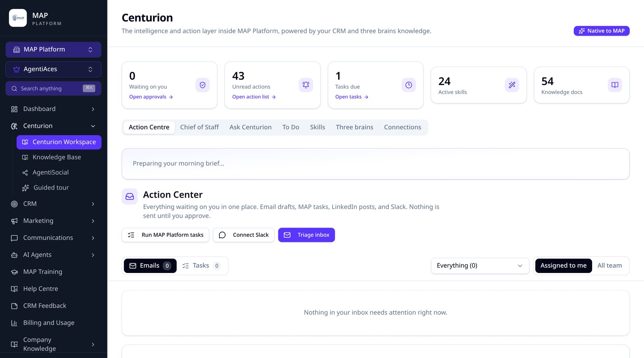644x358 pixels.
Task: Follow the Open action list link
Action: (x=254, y=97)
